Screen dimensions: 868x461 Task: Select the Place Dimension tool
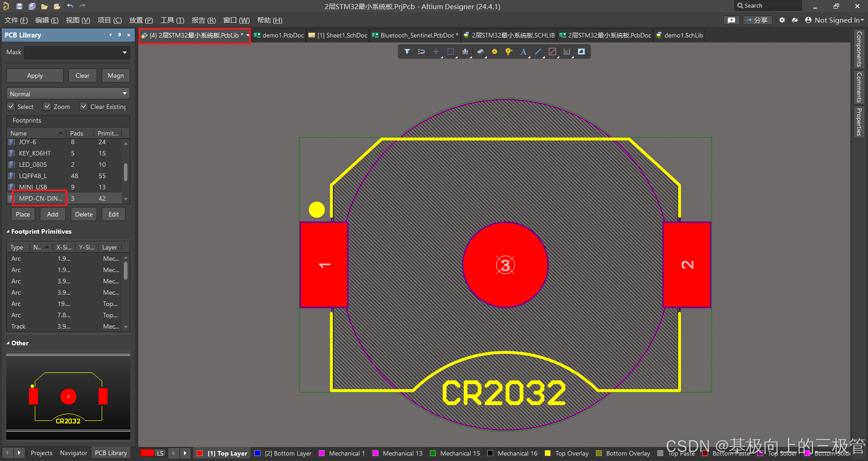click(567, 52)
